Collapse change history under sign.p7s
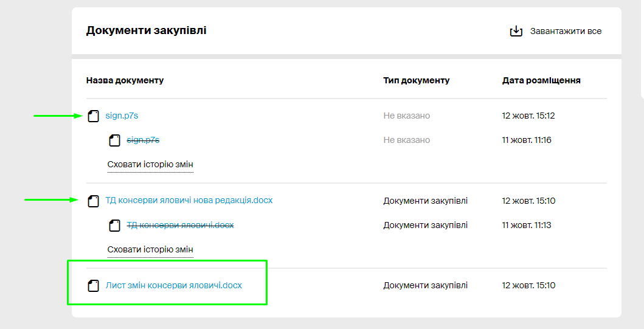This screenshot has height=329, width=644. click(150, 165)
